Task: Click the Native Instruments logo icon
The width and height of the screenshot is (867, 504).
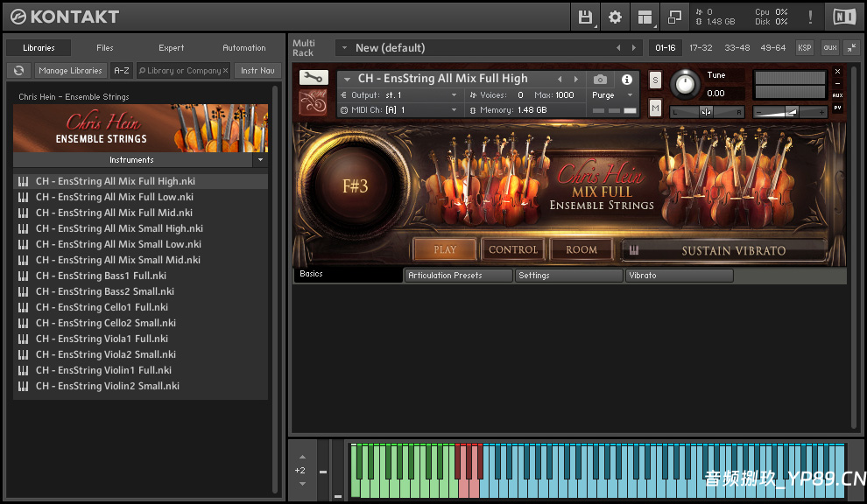Action: pos(843,16)
